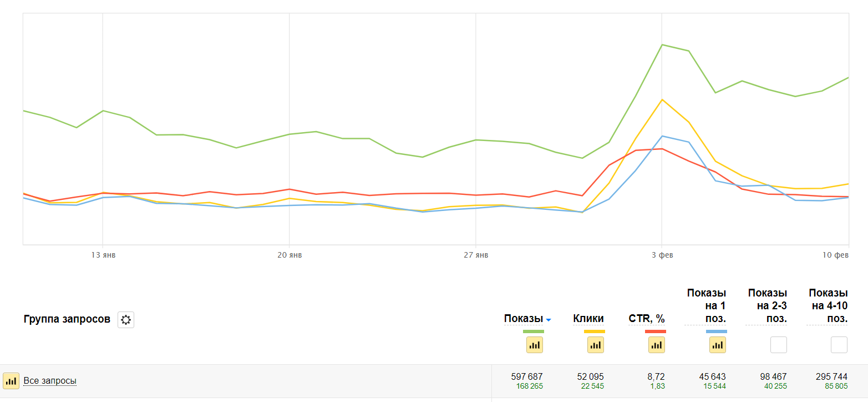Viewport: 868px width, 402px height.
Task: Enable graph checkbox for Показы на 2-3 поз.
Action: point(779,345)
